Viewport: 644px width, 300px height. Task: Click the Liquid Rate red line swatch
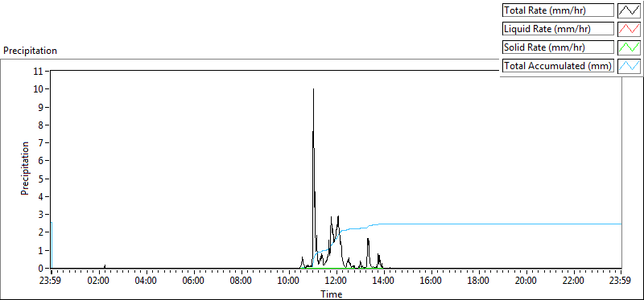tap(629, 29)
